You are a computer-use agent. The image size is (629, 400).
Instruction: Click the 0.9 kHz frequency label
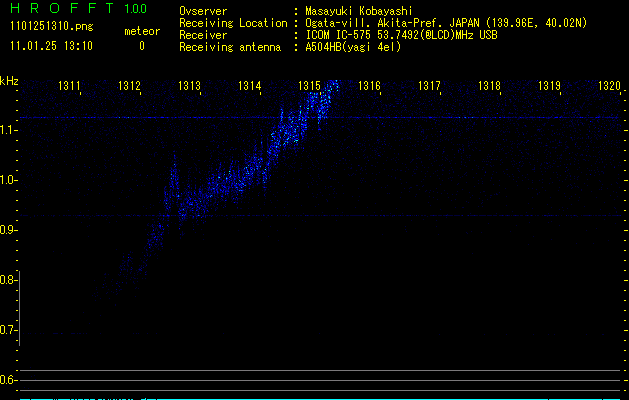point(7,230)
